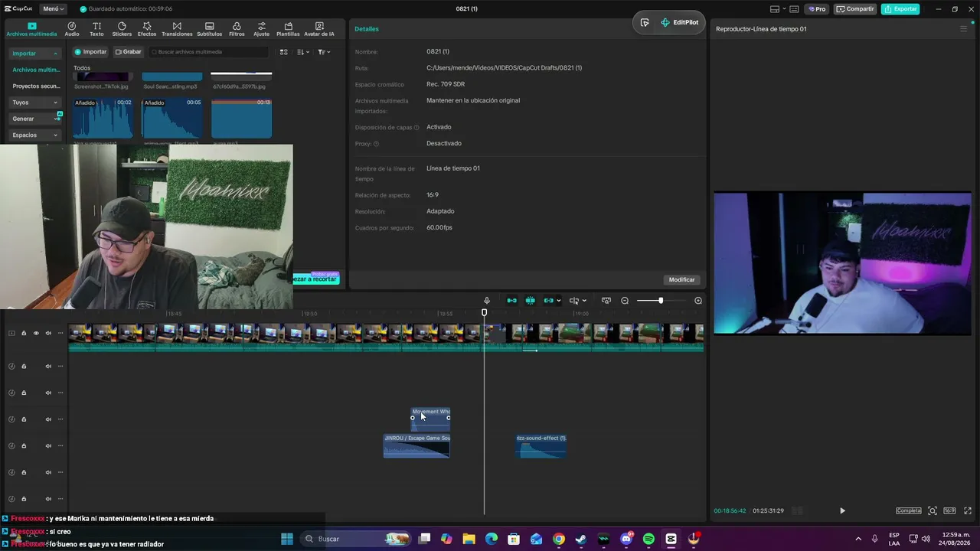The width and height of the screenshot is (980, 551).
Task: Zoom in the timeline
Action: pos(698,301)
